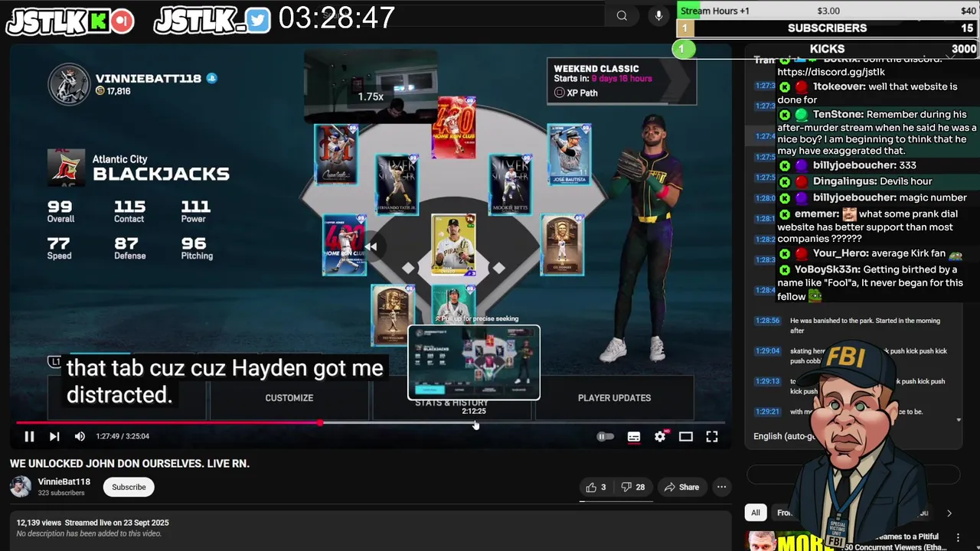The image size is (980, 551).
Task: Click username ememer in chat
Action: 816,214
